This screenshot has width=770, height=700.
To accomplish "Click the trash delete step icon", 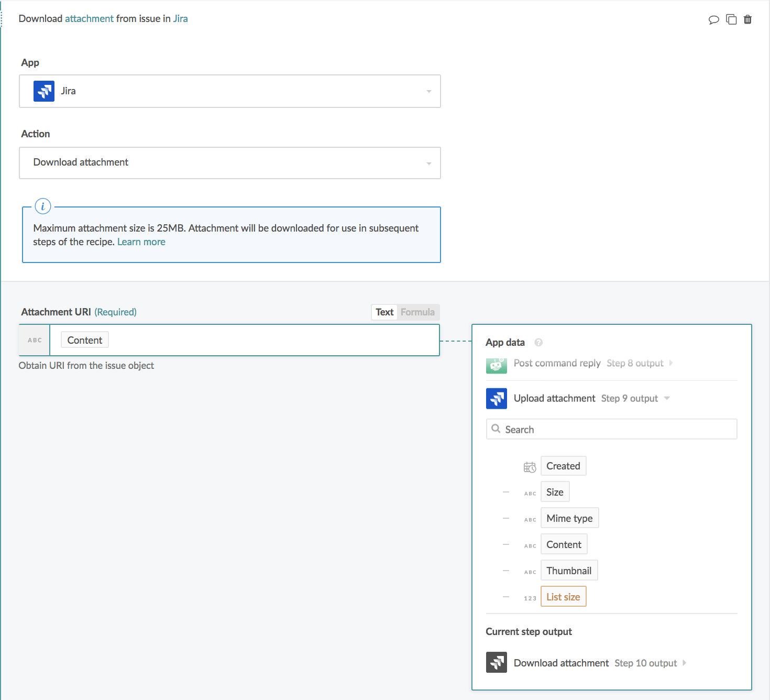I will tap(747, 20).
